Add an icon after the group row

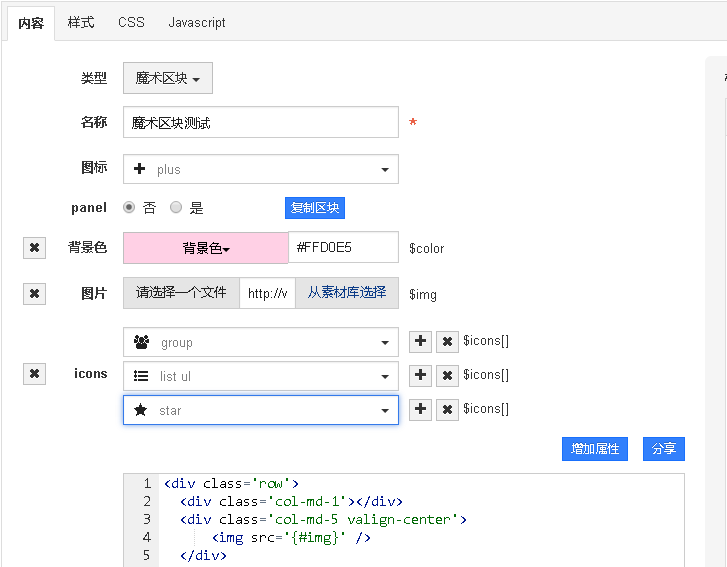(421, 341)
